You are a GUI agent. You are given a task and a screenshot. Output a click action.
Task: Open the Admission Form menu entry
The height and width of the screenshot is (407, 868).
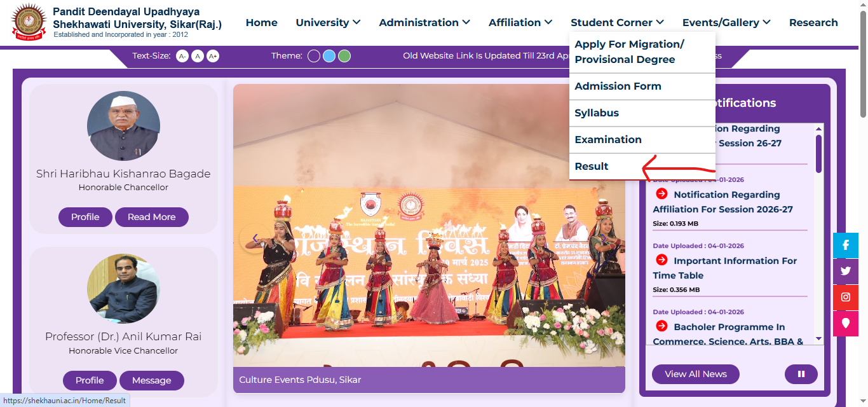(x=617, y=86)
